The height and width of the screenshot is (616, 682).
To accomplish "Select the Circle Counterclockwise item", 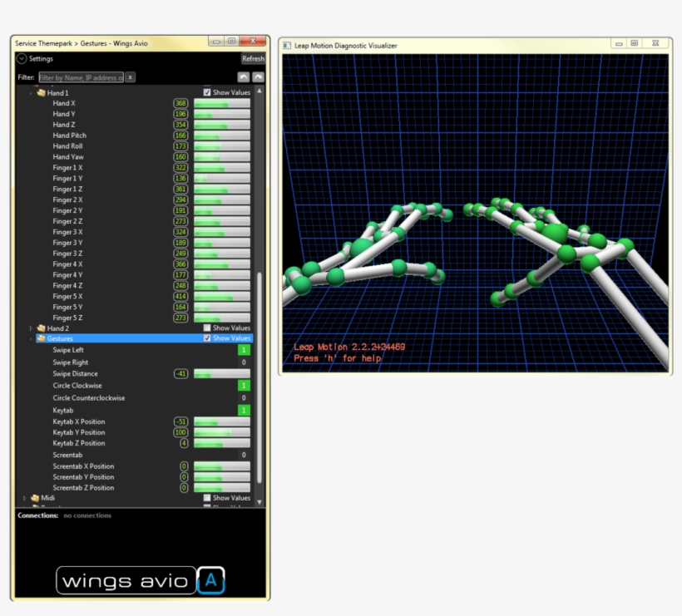I will [x=89, y=398].
